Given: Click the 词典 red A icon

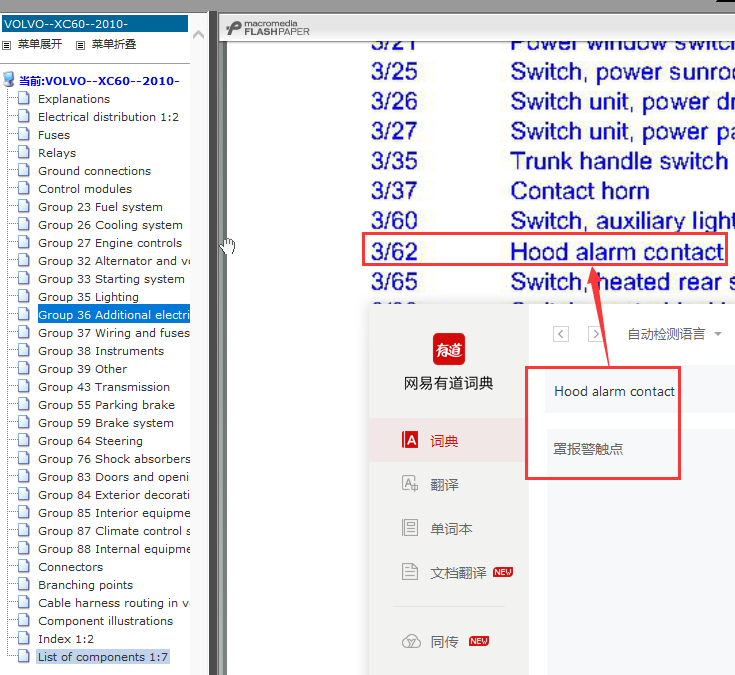Looking at the screenshot, I should (x=410, y=440).
